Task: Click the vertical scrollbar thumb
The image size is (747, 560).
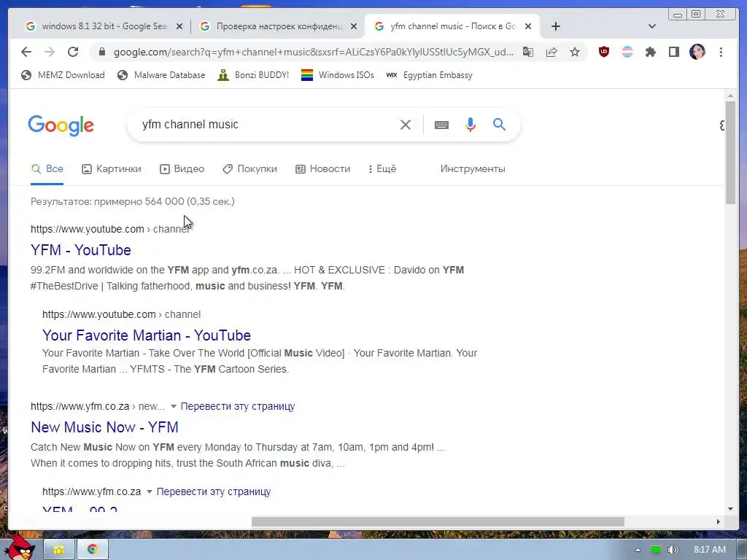Action: click(730, 152)
